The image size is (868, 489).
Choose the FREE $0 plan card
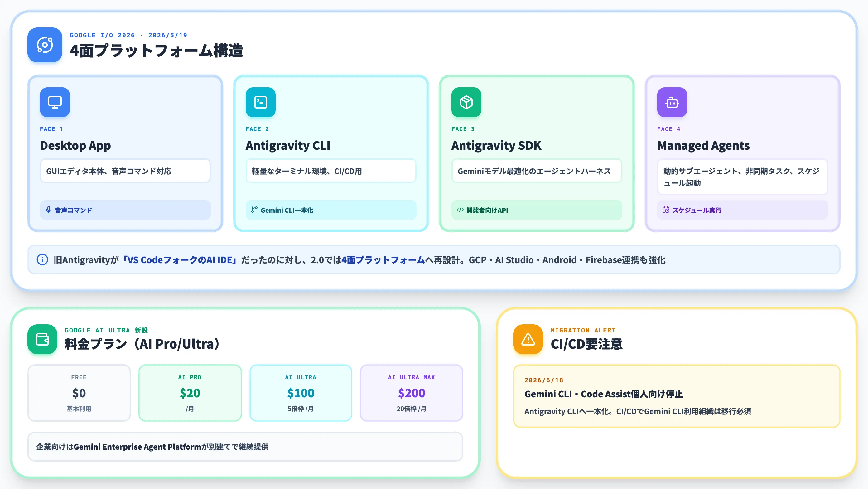[79, 393]
